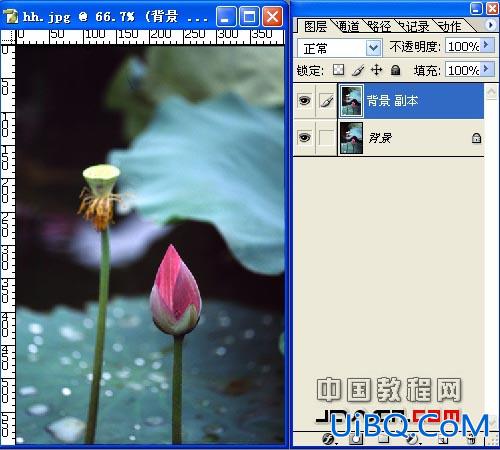
Task: Click the pink lotus bud in canvas
Action: pyautogui.click(x=176, y=290)
